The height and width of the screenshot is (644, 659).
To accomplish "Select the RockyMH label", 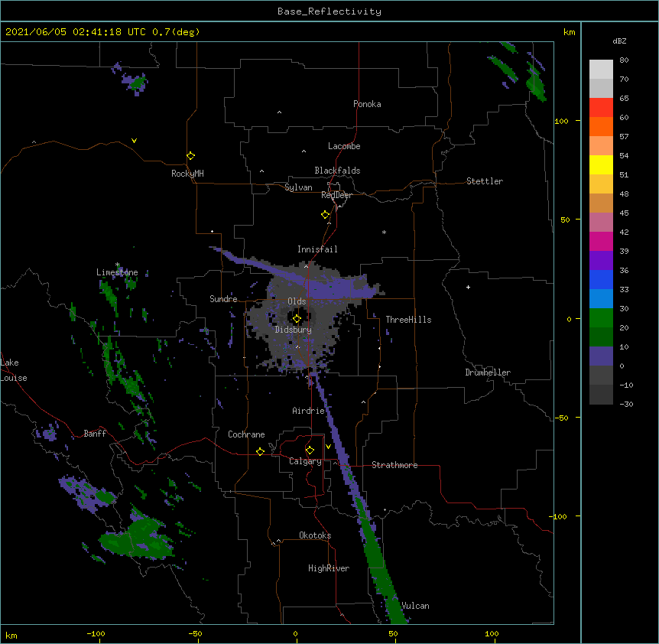I will point(187,174).
